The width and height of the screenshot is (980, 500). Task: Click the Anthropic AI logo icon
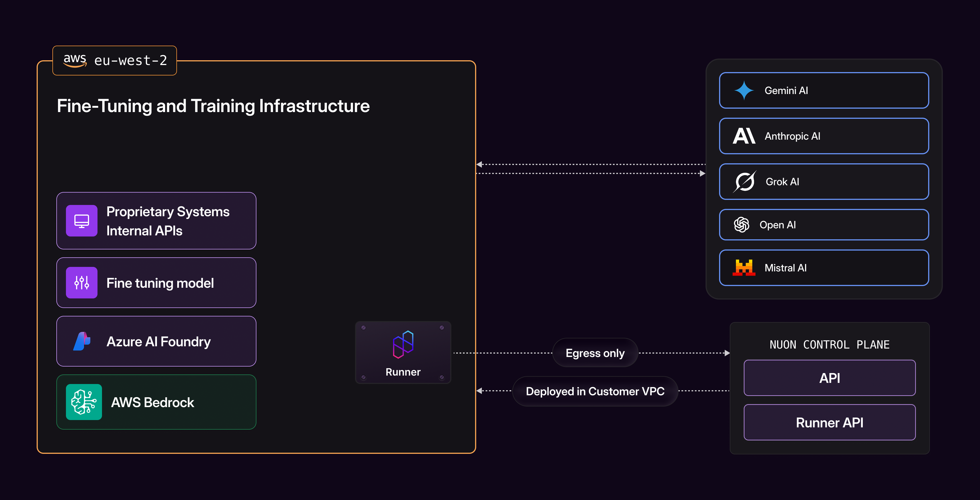coord(744,136)
